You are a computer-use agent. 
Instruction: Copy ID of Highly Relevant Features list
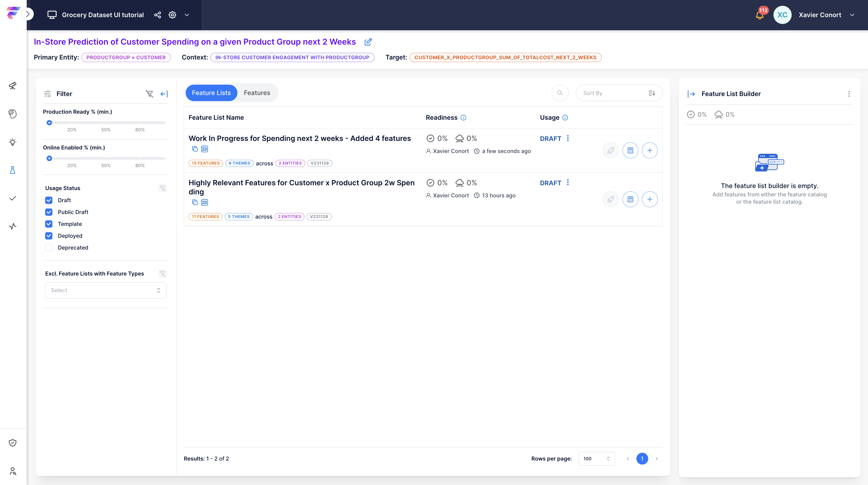click(x=204, y=202)
